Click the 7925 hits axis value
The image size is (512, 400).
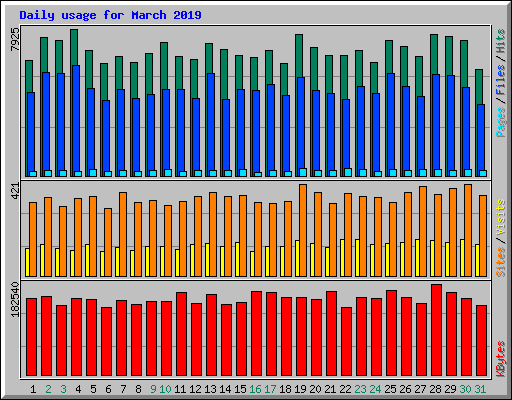pyautogui.click(x=15, y=39)
